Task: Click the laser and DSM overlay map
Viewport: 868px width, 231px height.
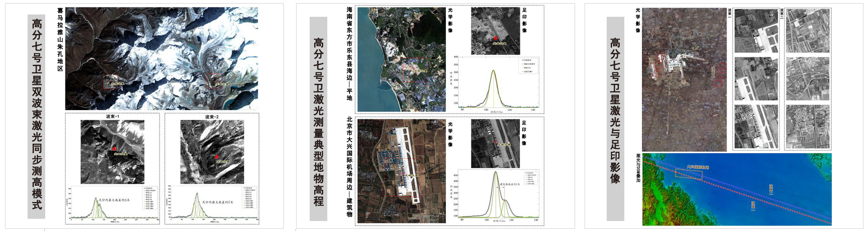Action: (737, 189)
